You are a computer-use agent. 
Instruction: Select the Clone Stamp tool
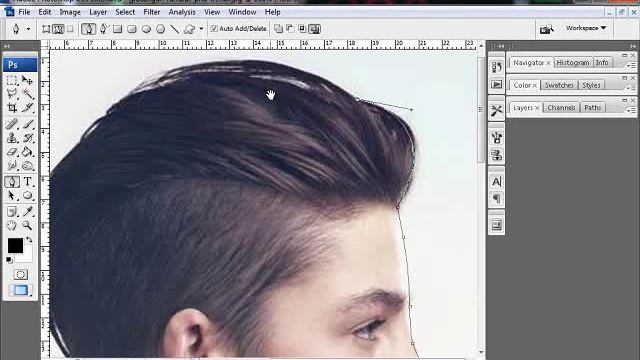tap(12, 138)
